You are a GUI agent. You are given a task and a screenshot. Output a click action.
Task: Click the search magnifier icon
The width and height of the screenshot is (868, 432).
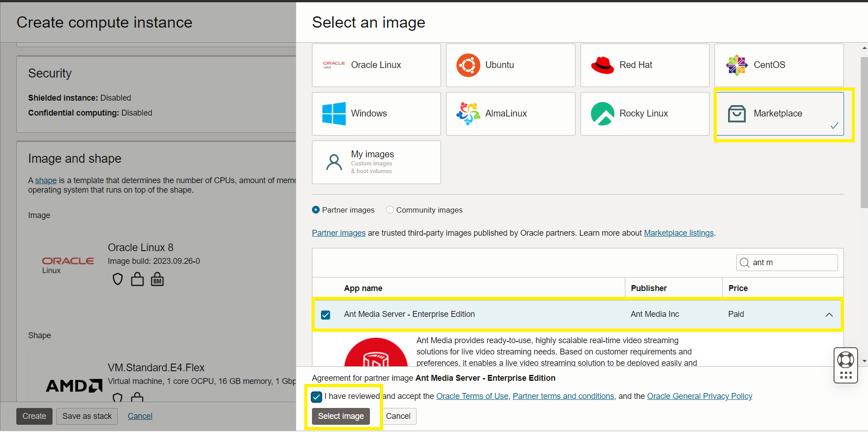[744, 263]
